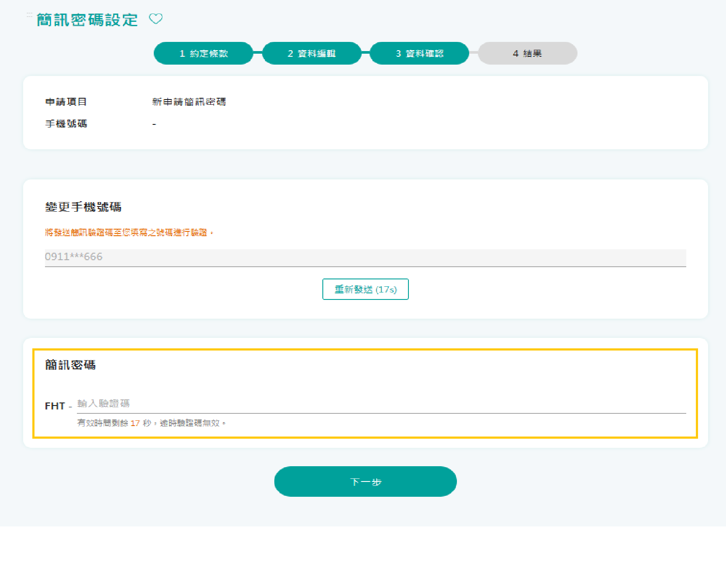The width and height of the screenshot is (726, 588).
Task: Click the 變更手機號碼 heading
Action: 83,207
